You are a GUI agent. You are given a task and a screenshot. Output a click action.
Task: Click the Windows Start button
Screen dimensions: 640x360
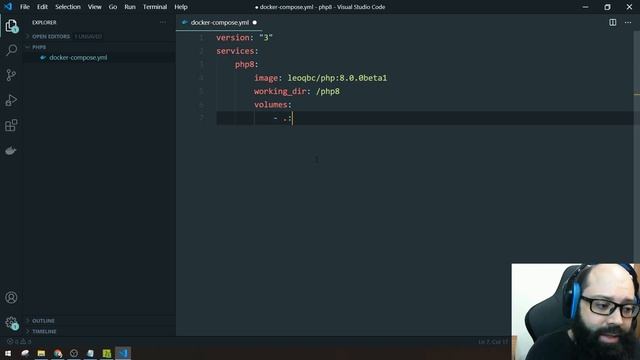[x=8, y=353]
